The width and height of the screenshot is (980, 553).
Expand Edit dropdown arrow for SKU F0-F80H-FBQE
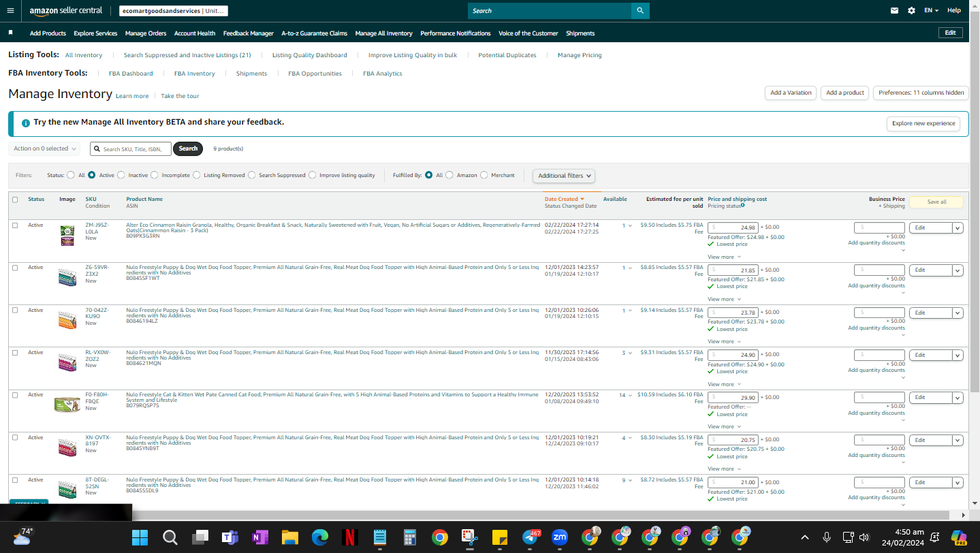(x=958, y=397)
